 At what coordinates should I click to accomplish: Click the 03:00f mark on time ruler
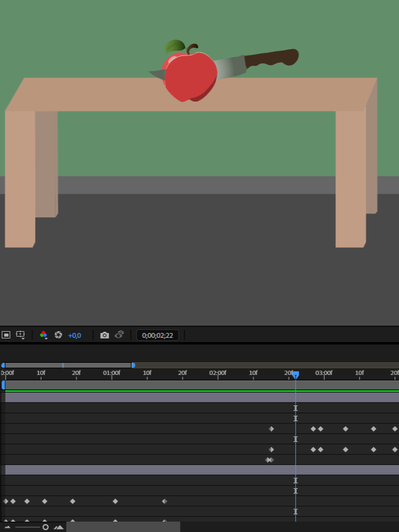[x=323, y=373]
